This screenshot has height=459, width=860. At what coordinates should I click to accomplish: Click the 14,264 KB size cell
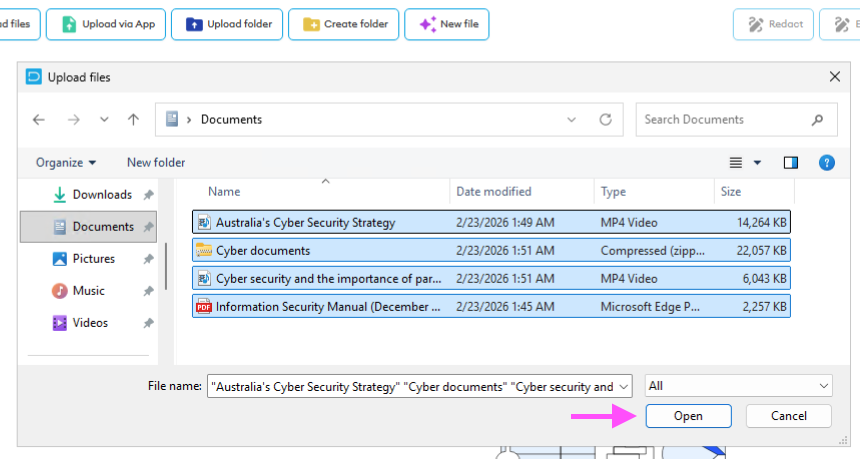(x=761, y=223)
